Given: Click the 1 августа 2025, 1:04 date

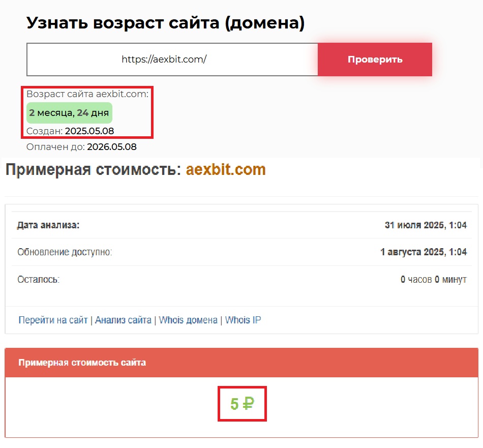Looking at the screenshot, I should pyautogui.click(x=423, y=252).
